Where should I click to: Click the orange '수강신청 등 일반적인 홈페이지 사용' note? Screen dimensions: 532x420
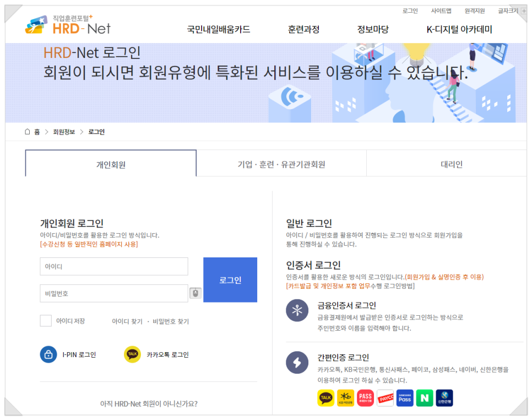[89, 244]
